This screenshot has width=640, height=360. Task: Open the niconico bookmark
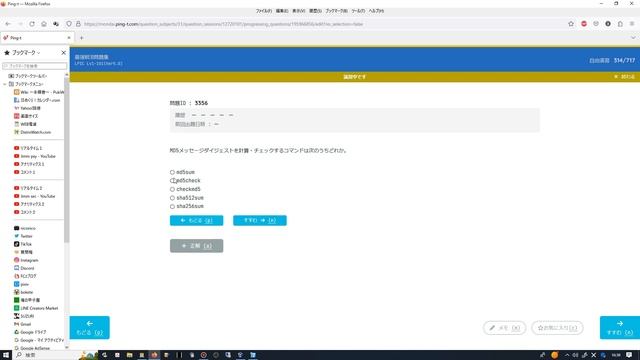click(x=25, y=228)
